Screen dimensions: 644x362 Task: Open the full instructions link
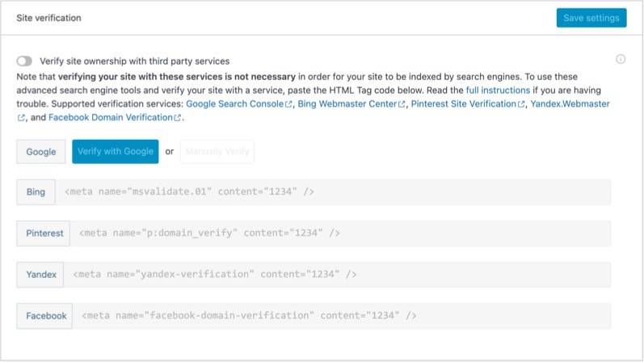[498, 90]
